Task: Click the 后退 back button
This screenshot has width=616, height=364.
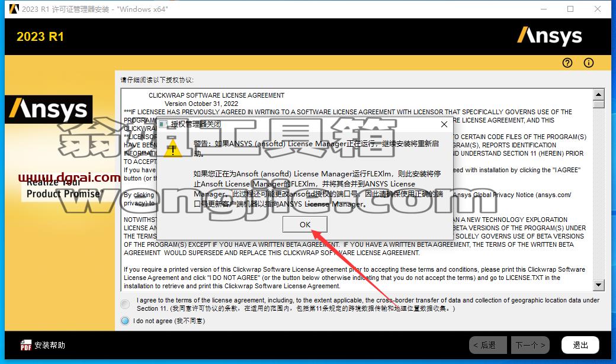Action: [487, 345]
